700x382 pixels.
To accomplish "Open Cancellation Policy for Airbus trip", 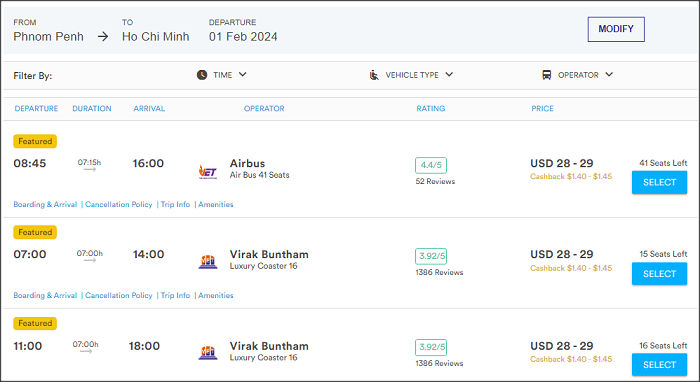I will 119,204.
